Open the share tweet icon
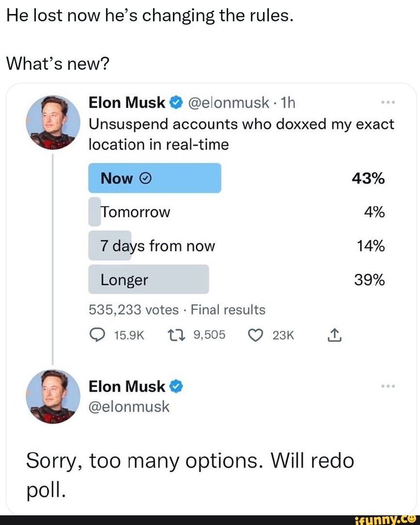Screen dimensions: 420x525 [334, 334]
